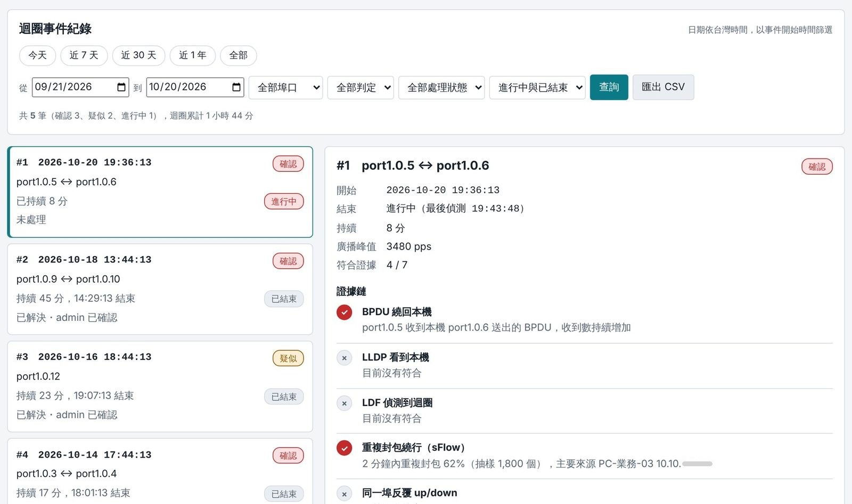Select event #1 card port1.0.5 ↔ port1.0.6
This screenshot has height=504, width=852.
[160, 192]
